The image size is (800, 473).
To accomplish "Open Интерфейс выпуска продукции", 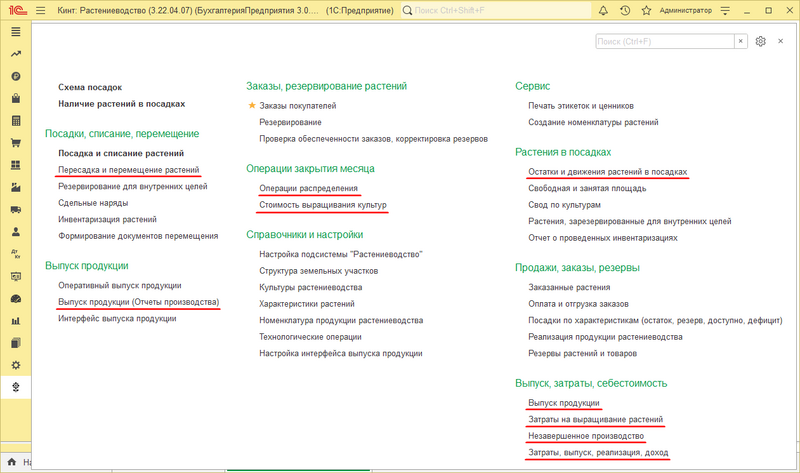I will [117, 318].
